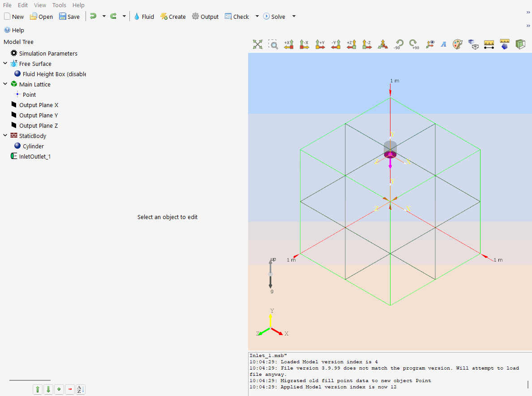Open the Solve dropdown arrow
Viewport: 532px width, 396px height.
tap(294, 17)
